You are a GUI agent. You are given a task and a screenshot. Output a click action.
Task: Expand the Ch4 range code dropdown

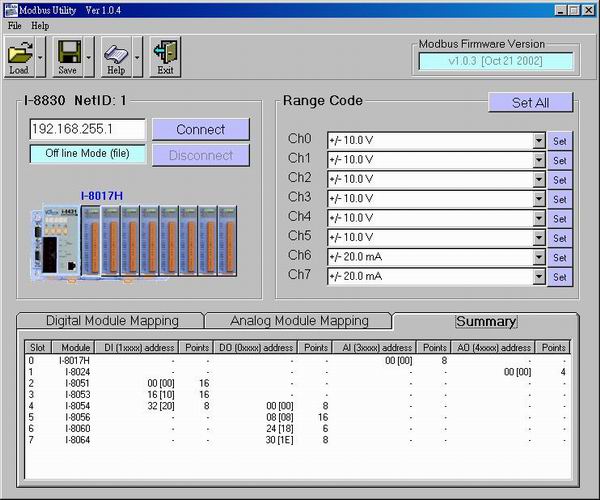(539, 218)
